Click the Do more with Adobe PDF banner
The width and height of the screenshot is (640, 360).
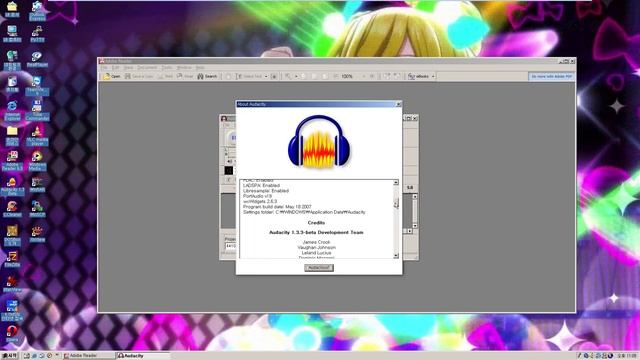click(x=551, y=76)
